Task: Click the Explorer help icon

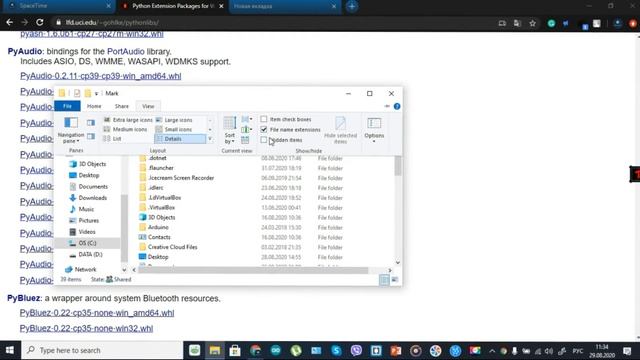Action: [x=397, y=106]
